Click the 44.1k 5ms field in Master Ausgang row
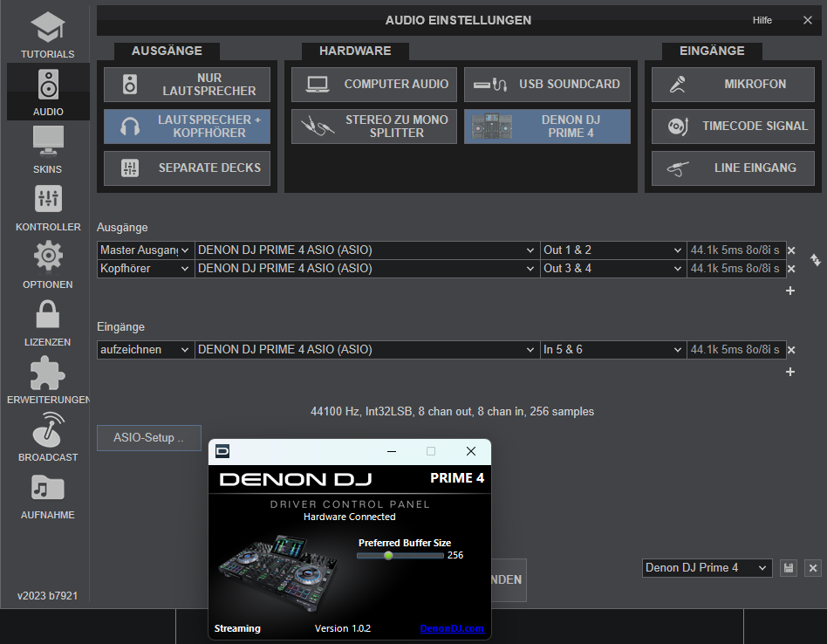Screen dimensions: 827x644 tap(736, 250)
